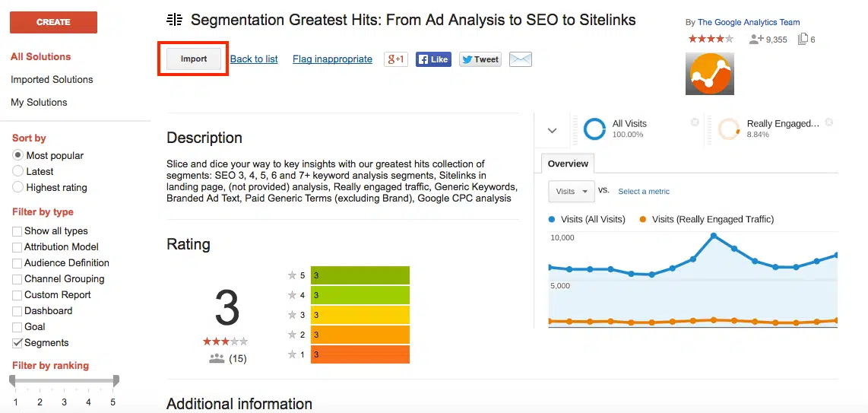Click the Really Engaged donut icon

729,129
